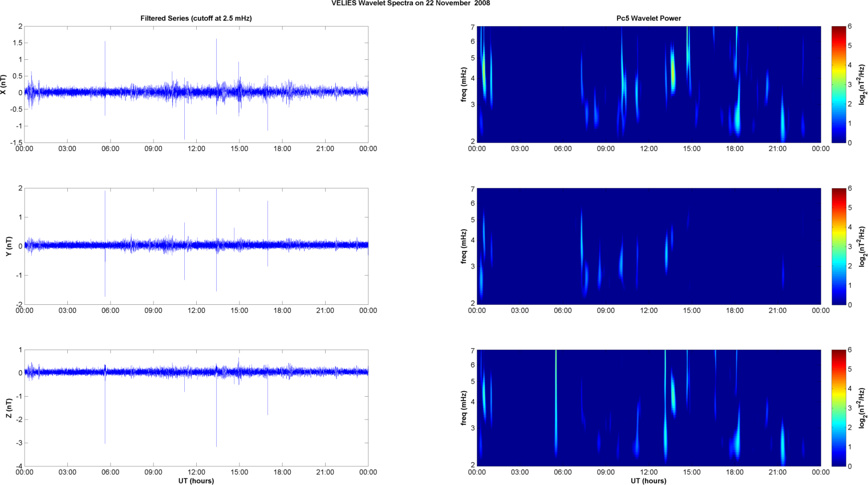Click '12:00' tick below X time series
This screenshot has width=868, height=485.
(x=196, y=149)
